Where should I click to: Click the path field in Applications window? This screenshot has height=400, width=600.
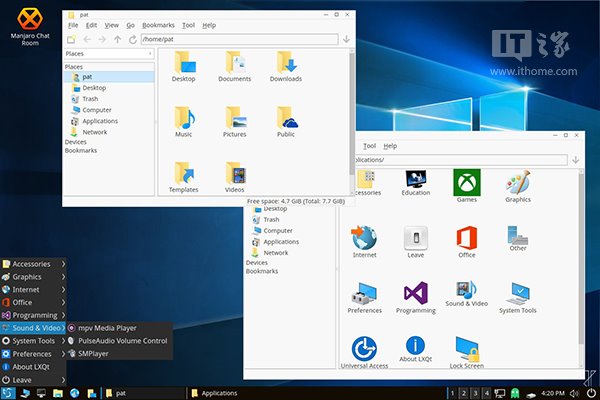(459, 160)
